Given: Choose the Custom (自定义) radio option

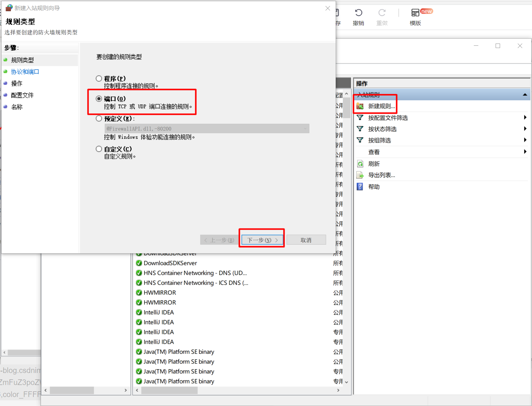Looking at the screenshot, I should pyautogui.click(x=99, y=149).
